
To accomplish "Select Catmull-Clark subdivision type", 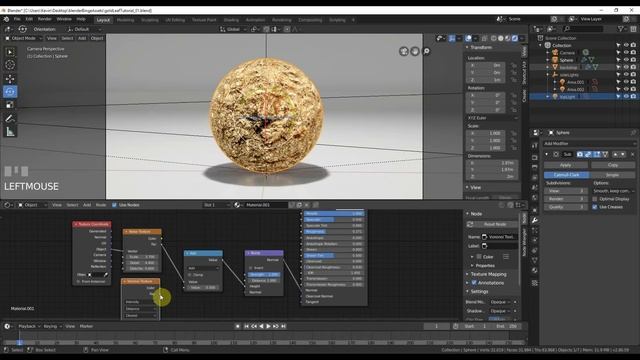I will click(x=567, y=175).
